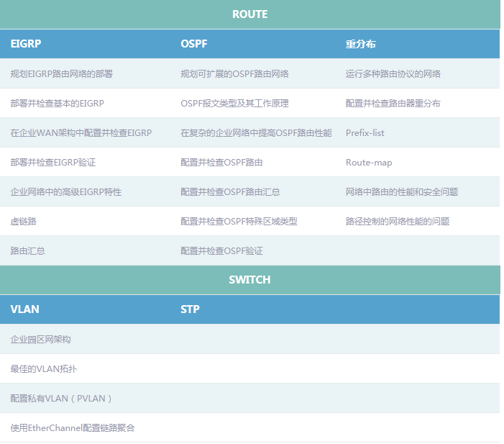Select '部署并检查基本的EIGRP' row text
Image resolution: width=504 pixels, height=444 pixels.
[x=57, y=104]
